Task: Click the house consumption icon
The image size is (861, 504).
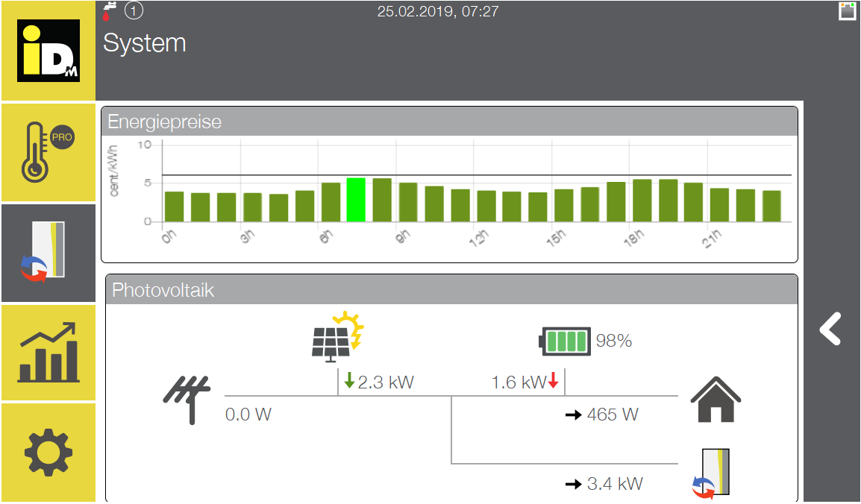Action: [716, 400]
